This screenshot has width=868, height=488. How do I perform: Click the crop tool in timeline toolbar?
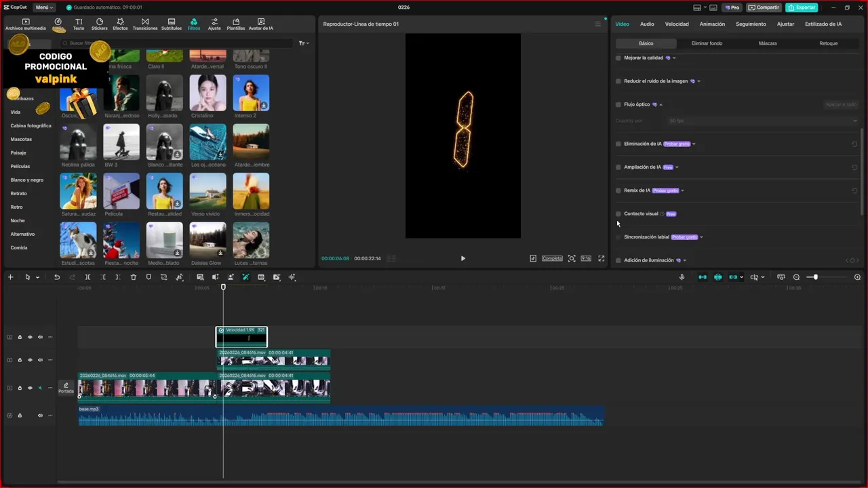point(163,277)
